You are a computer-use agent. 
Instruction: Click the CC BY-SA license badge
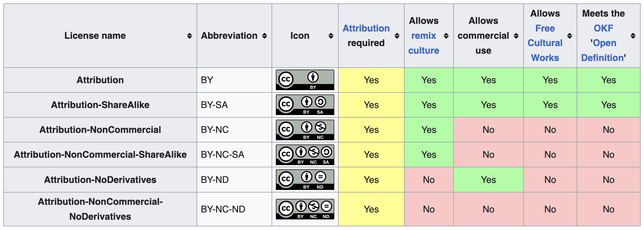tap(305, 105)
